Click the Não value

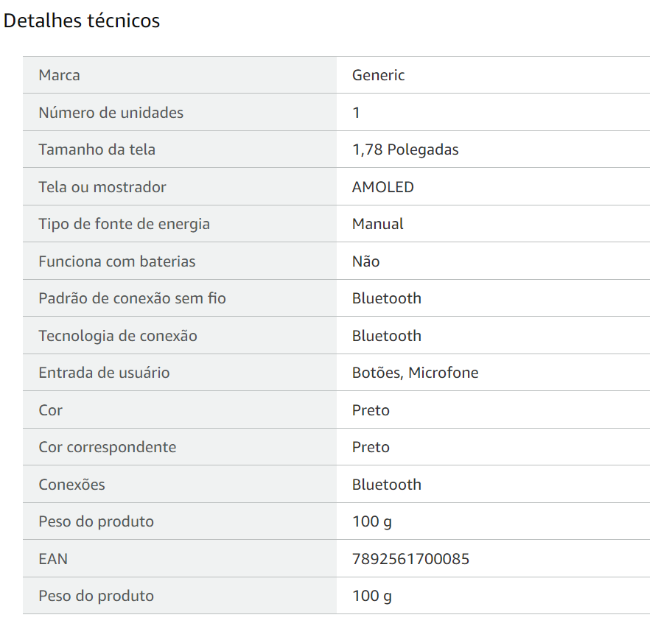pyautogui.click(x=365, y=261)
